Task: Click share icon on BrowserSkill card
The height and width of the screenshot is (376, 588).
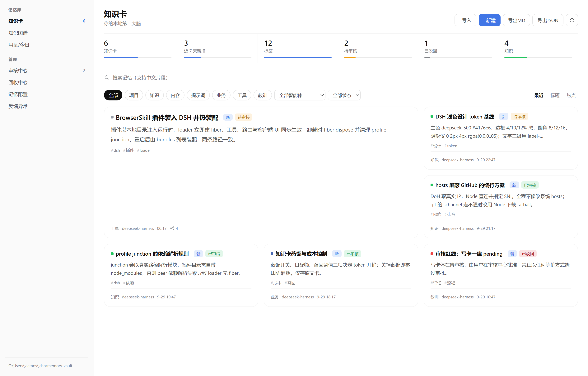Action: click(x=172, y=228)
